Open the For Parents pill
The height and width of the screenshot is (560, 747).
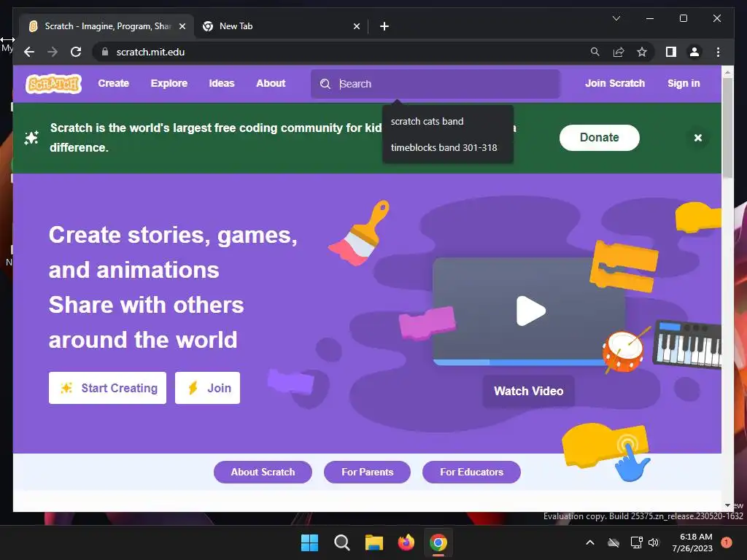(368, 472)
